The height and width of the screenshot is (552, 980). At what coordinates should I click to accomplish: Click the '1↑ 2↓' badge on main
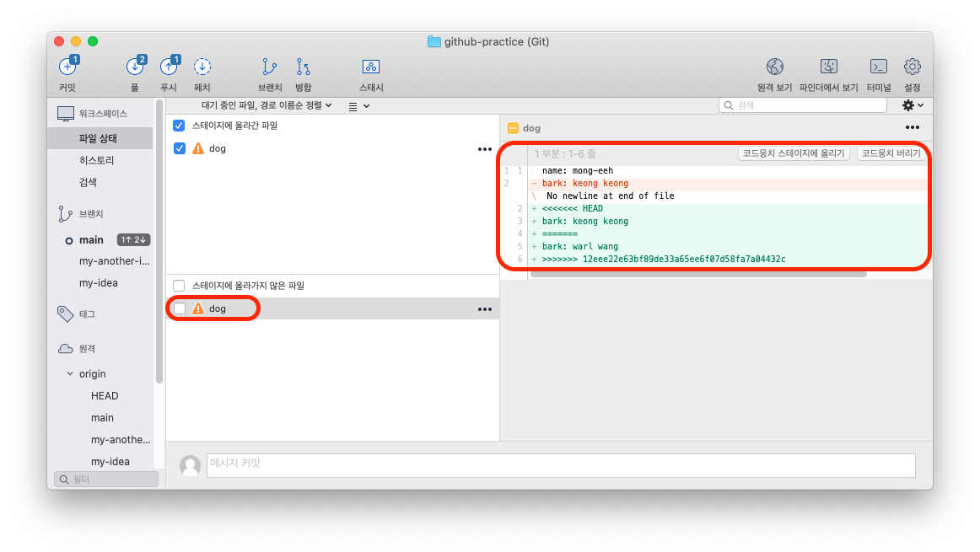click(x=133, y=240)
